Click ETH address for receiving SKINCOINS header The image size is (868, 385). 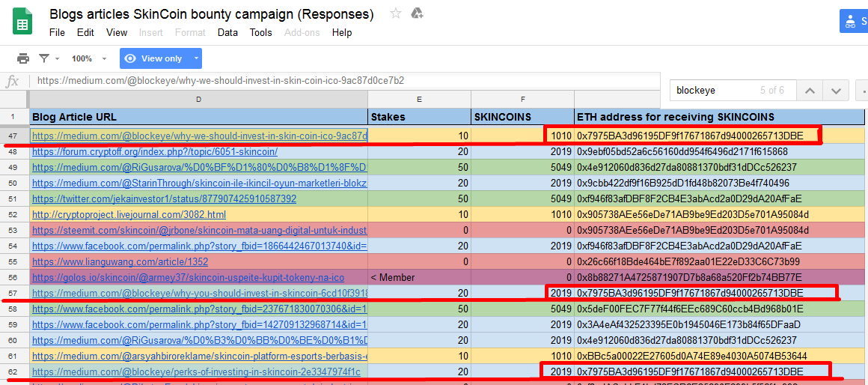720,117
